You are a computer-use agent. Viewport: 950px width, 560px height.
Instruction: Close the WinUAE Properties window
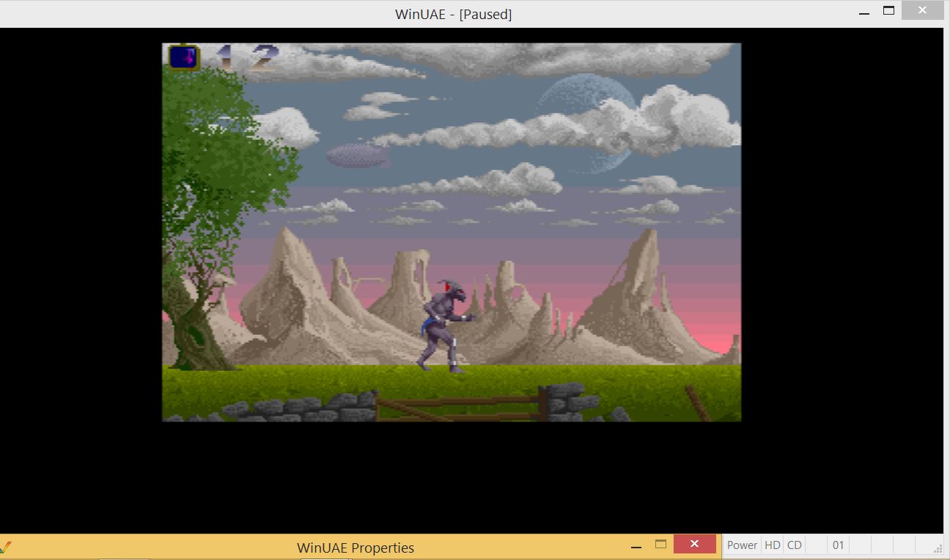tap(694, 544)
